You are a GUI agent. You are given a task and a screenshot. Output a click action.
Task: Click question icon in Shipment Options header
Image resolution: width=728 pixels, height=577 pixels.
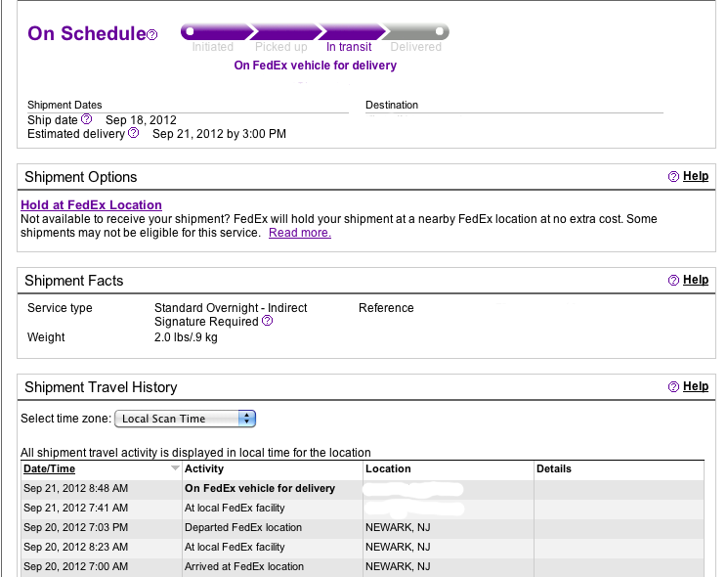pos(673,177)
